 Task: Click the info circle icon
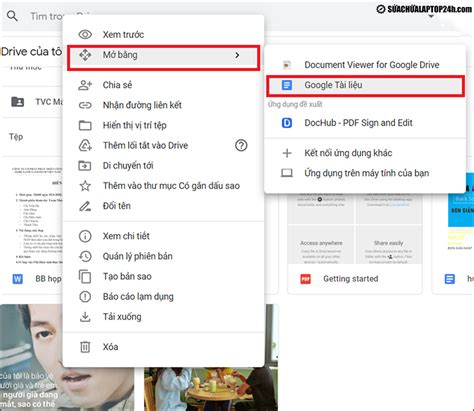click(85, 236)
